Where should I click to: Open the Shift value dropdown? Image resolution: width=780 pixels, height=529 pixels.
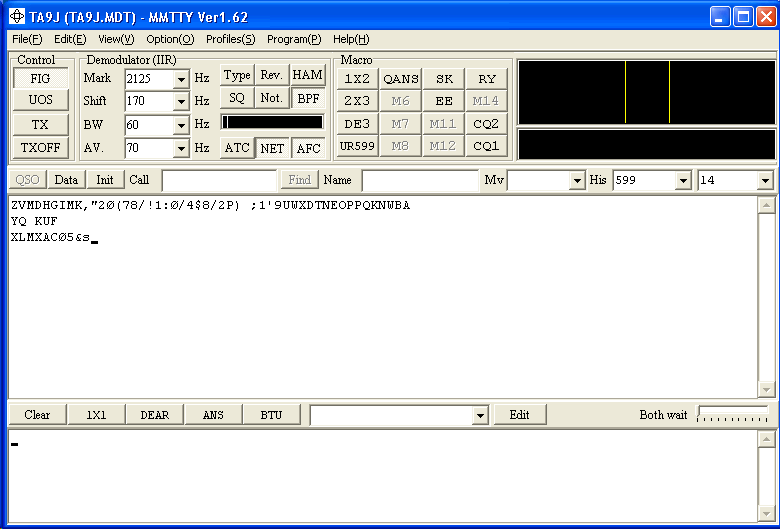click(x=181, y=101)
